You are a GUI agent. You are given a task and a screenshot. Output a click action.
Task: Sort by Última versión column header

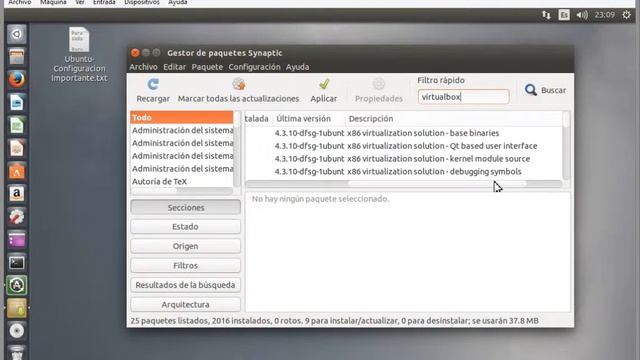click(309, 119)
